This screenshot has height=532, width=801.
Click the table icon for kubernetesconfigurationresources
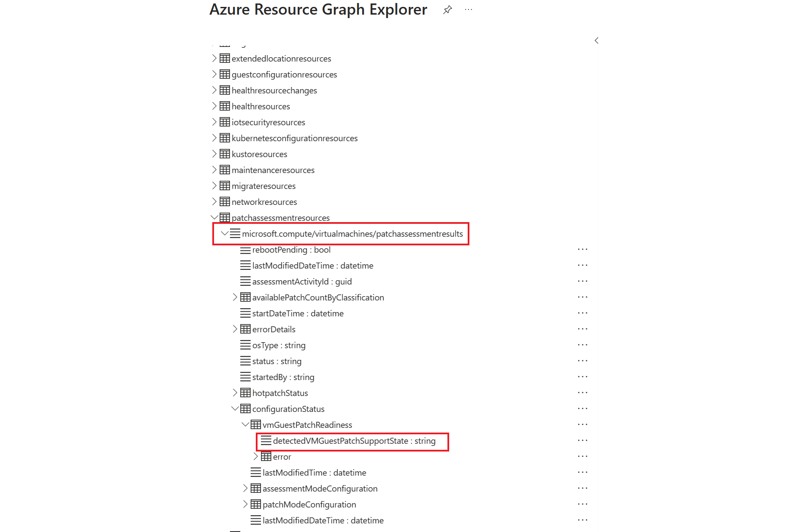tap(225, 138)
